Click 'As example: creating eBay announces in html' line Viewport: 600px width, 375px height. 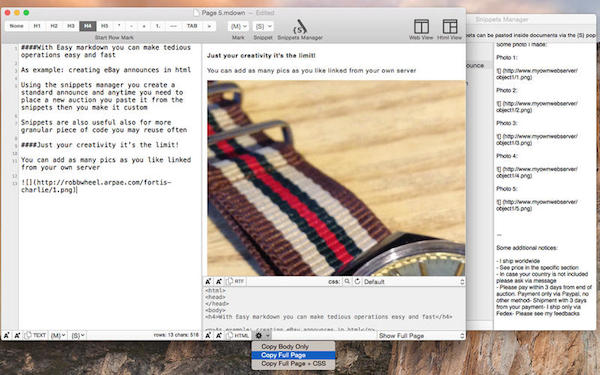[x=106, y=70]
